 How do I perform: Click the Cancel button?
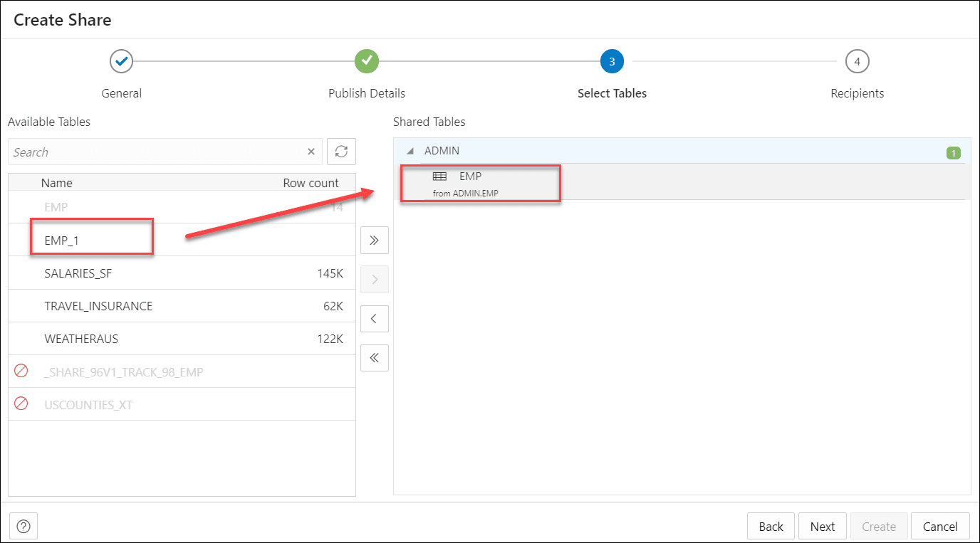(x=940, y=526)
